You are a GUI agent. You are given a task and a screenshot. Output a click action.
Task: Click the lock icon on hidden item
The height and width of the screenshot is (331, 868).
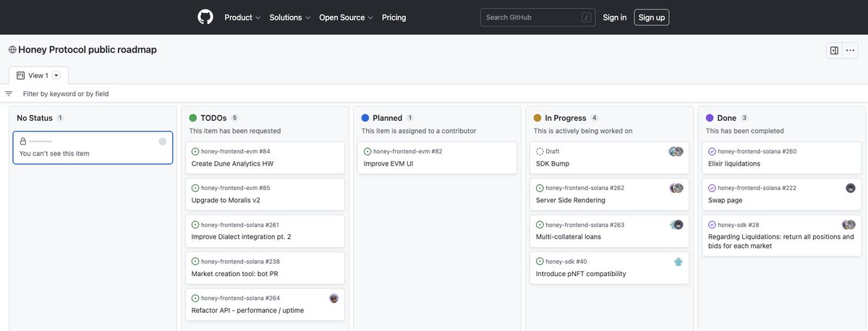click(23, 142)
